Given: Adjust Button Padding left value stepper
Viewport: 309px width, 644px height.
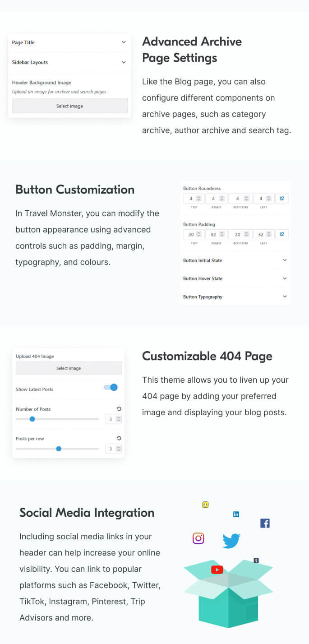Looking at the screenshot, I should coord(269,234).
